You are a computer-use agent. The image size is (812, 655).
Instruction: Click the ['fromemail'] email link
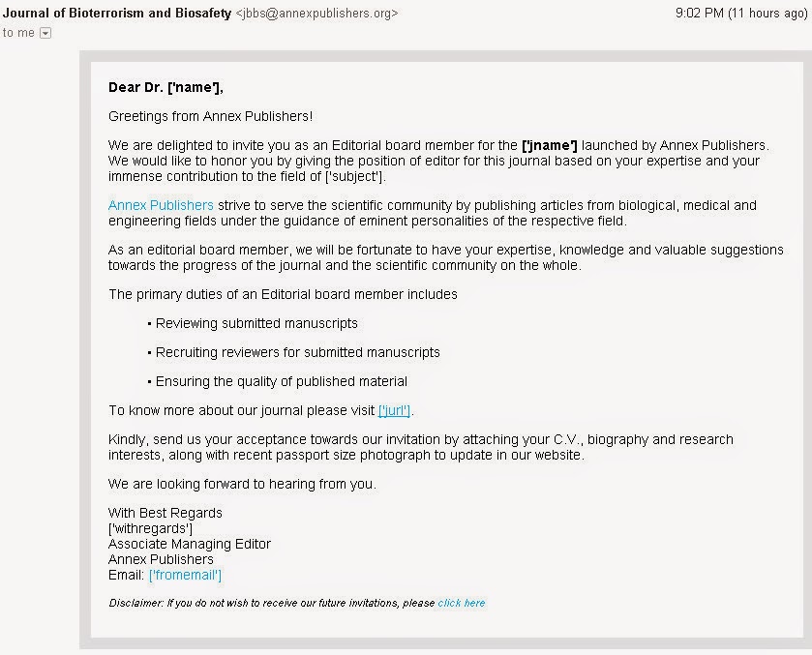click(185, 575)
